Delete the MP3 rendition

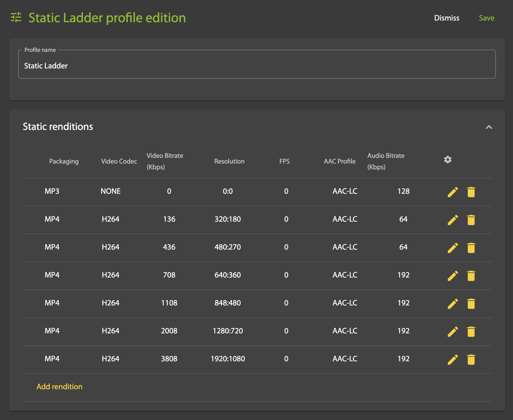(471, 192)
